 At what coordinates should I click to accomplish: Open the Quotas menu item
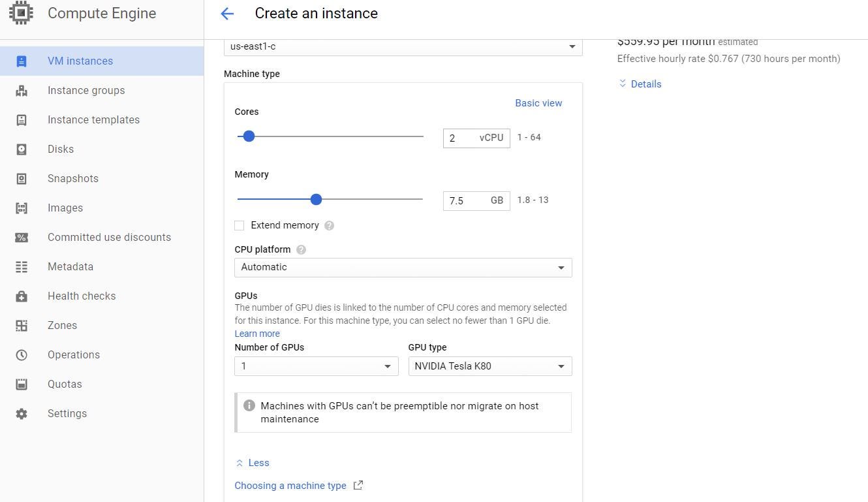65,384
